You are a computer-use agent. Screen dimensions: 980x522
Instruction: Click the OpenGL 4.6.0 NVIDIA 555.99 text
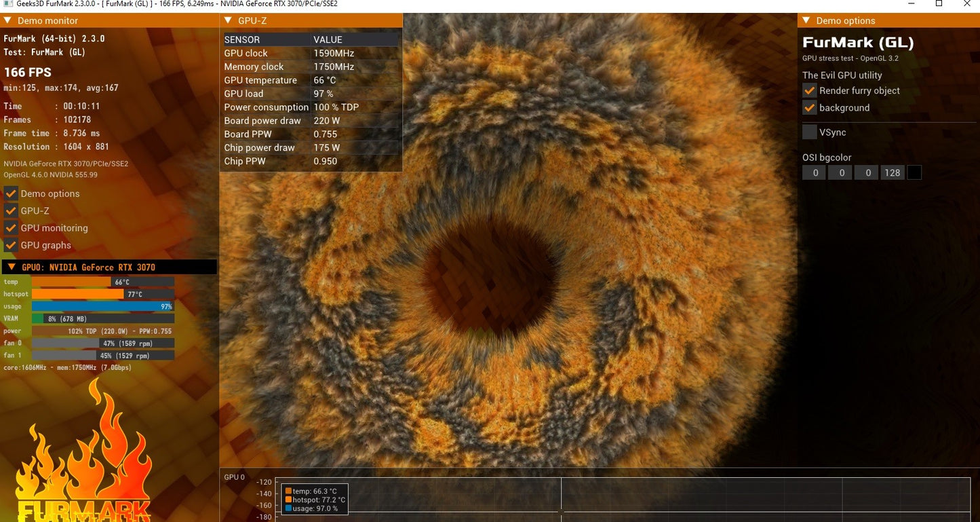tap(50, 174)
